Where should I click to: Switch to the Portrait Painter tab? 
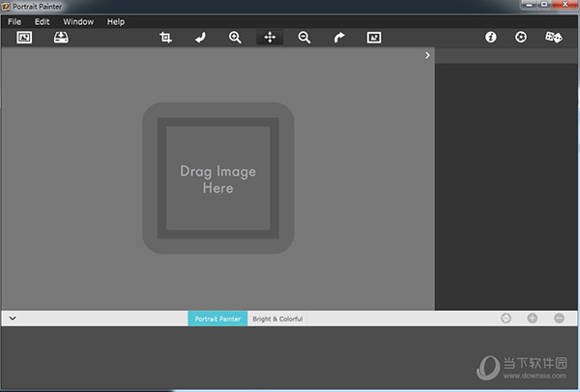point(217,319)
